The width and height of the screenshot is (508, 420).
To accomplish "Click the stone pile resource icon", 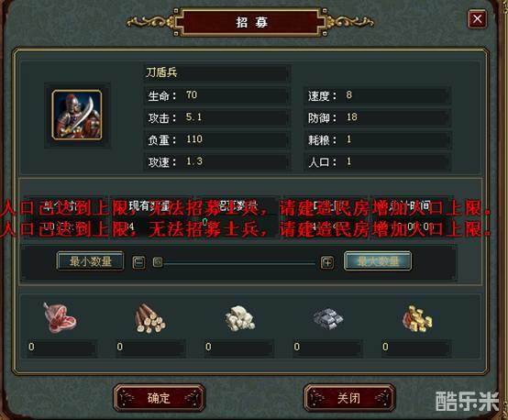I will (x=240, y=318).
